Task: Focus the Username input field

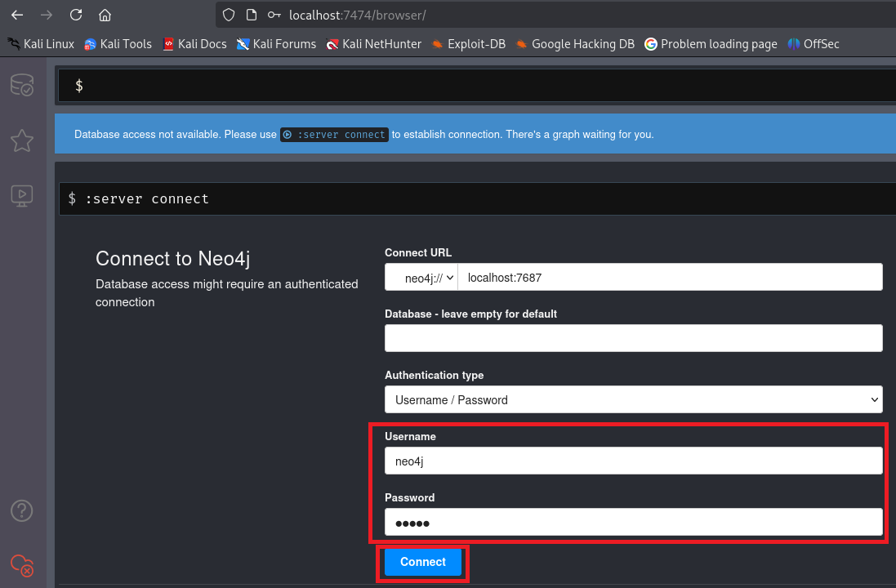Action: [x=633, y=461]
